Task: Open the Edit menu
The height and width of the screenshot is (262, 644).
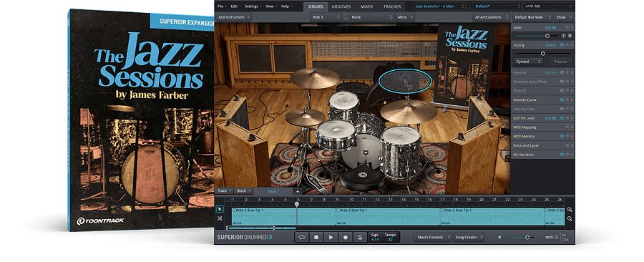Action: tap(235, 6)
